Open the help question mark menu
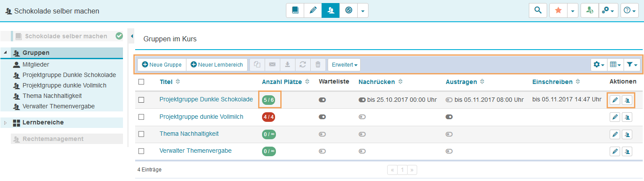This screenshot has width=644, height=181. 630,10
